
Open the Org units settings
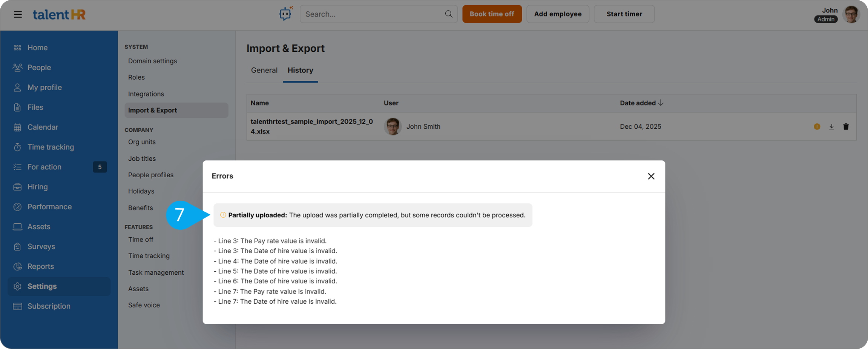[142, 142]
